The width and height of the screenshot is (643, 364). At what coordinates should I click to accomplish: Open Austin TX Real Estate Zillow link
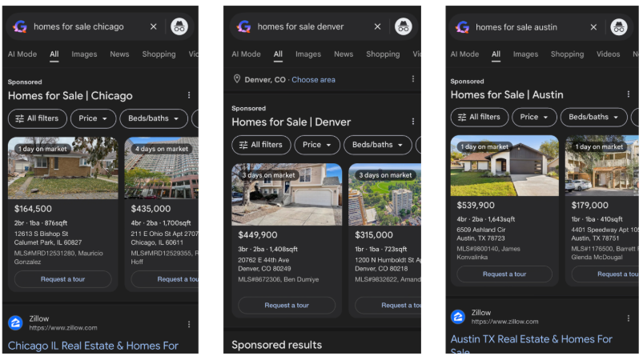pos(532,339)
